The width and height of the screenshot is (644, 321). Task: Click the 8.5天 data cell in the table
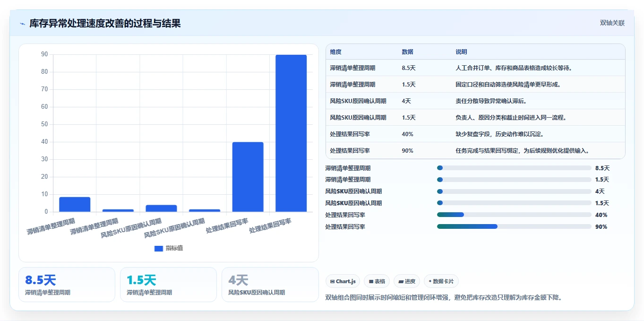coord(409,68)
